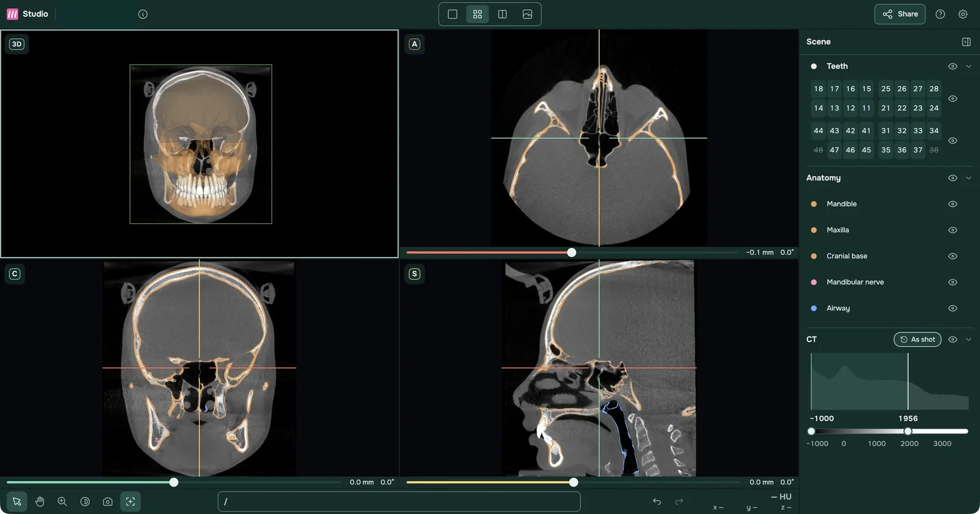This screenshot has height=514, width=980.
Task: Click the As shot reset button
Action: 918,339
